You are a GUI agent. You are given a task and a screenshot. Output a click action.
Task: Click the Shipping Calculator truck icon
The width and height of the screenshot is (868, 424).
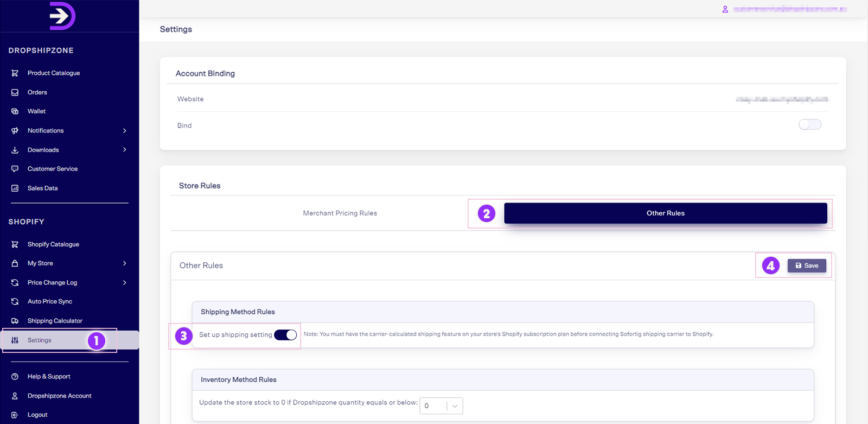tap(15, 321)
